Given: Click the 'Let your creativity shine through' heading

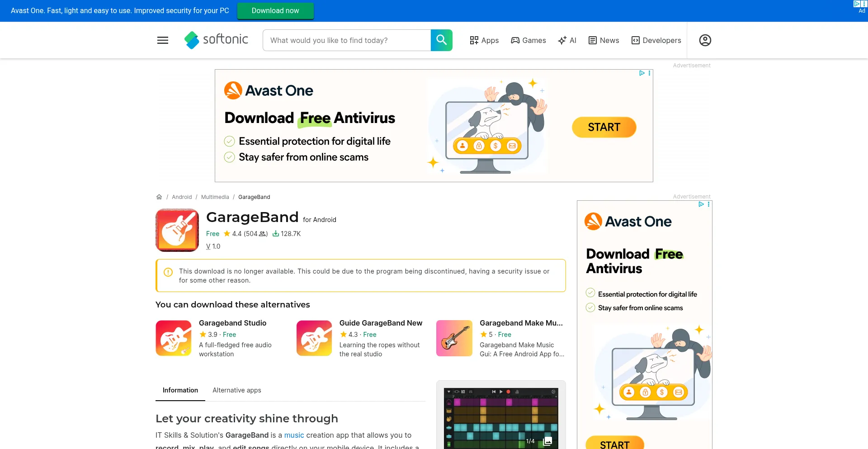Looking at the screenshot, I should pos(247,418).
